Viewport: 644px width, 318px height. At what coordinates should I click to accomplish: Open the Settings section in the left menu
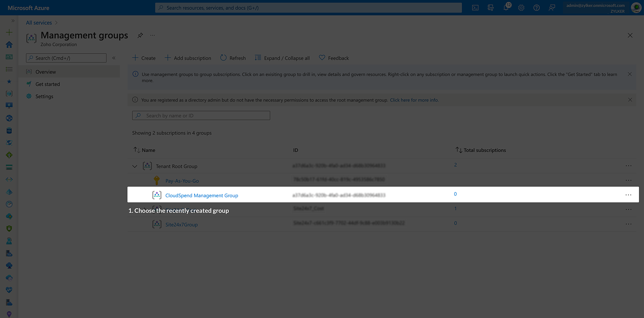(x=44, y=96)
